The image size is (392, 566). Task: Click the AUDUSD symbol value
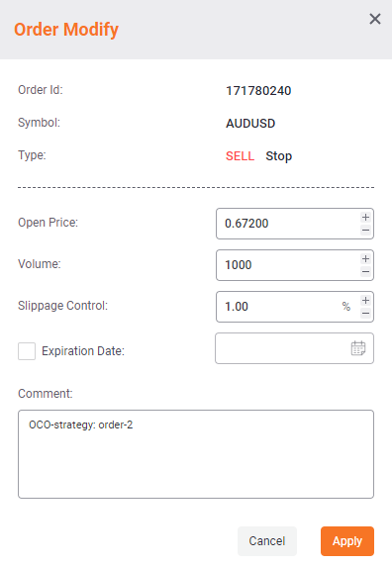250,124
